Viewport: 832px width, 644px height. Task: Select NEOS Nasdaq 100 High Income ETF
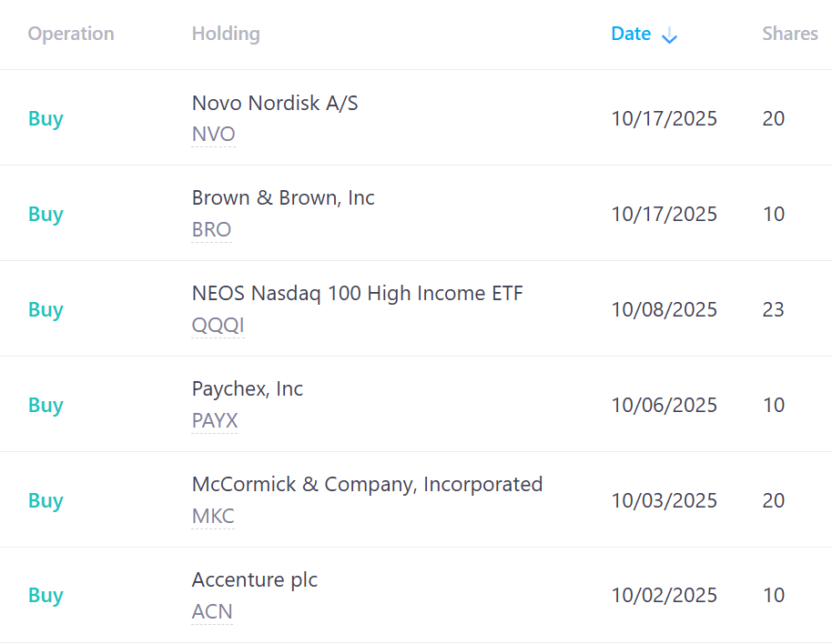click(357, 294)
